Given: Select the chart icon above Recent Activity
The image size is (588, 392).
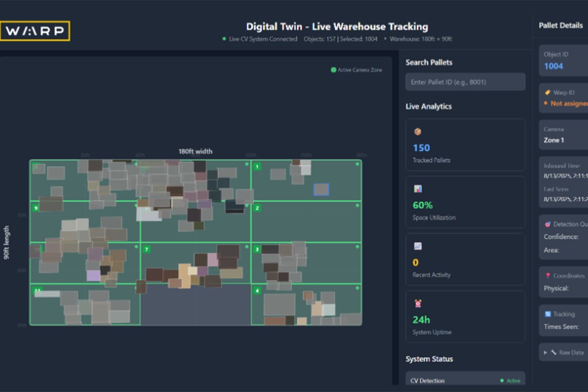Looking at the screenshot, I should pos(417,245).
